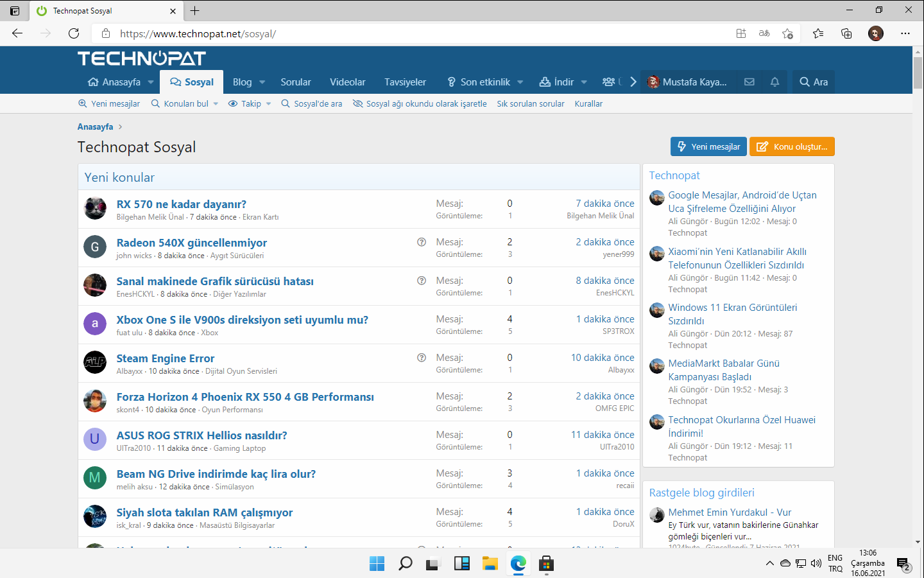
Task: Open thread RX 570 ne kadar dayanır?
Action: [182, 204]
